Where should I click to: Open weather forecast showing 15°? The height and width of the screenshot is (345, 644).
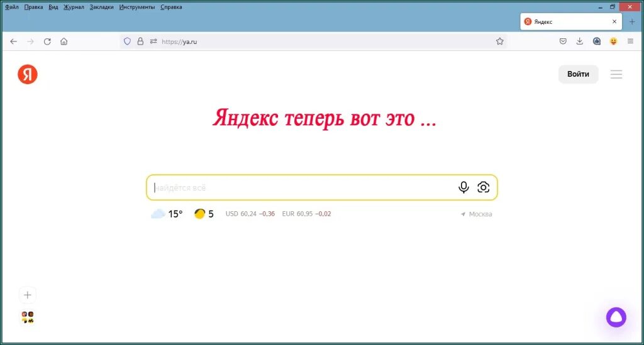167,214
